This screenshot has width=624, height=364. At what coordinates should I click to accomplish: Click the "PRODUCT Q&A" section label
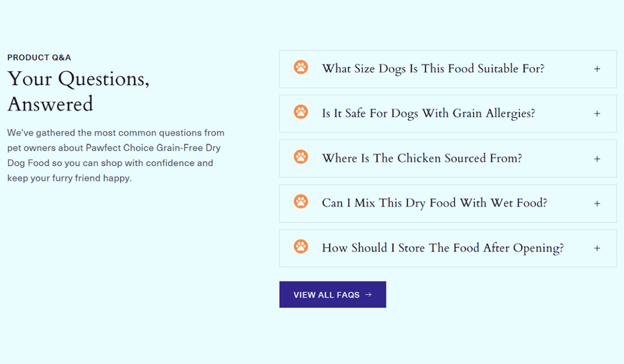(39, 58)
